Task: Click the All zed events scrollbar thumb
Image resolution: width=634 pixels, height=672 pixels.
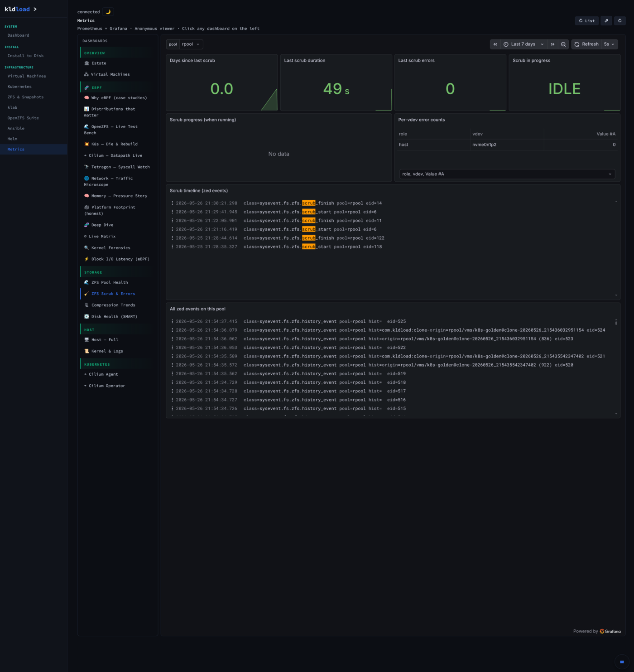Action: [616, 322]
